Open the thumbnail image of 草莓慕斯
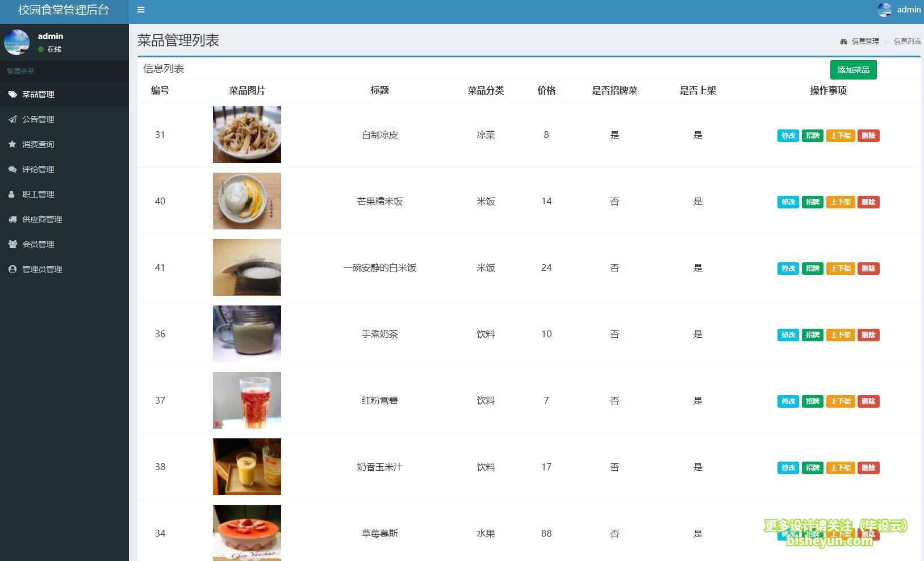924x561 pixels. pyautogui.click(x=246, y=533)
